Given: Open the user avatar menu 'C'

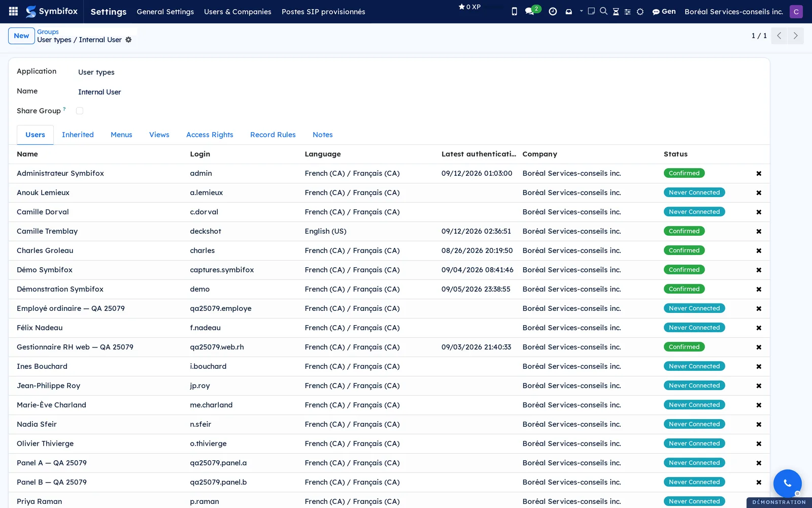Looking at the screenshot, I should [x=796, y=11].
